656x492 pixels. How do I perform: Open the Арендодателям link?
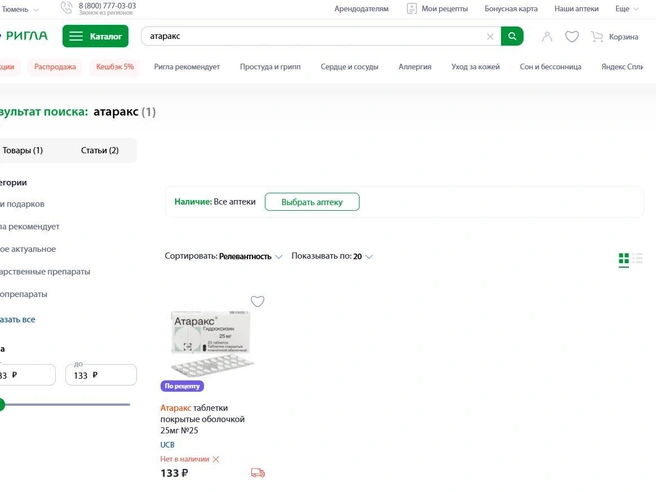coord(361,9)
